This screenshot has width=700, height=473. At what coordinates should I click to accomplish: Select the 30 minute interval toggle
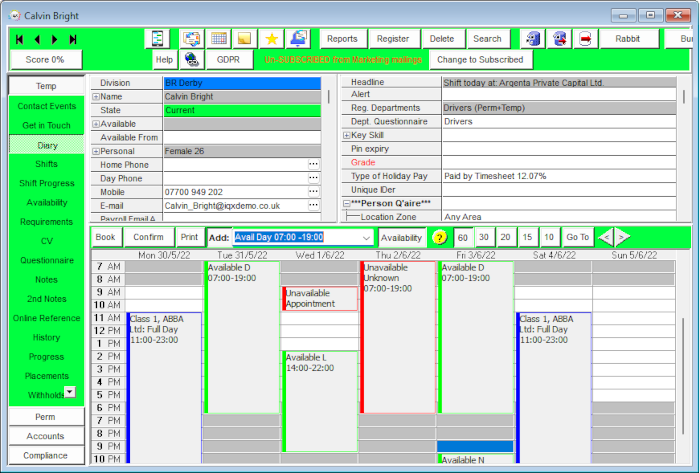pos(484,237)
